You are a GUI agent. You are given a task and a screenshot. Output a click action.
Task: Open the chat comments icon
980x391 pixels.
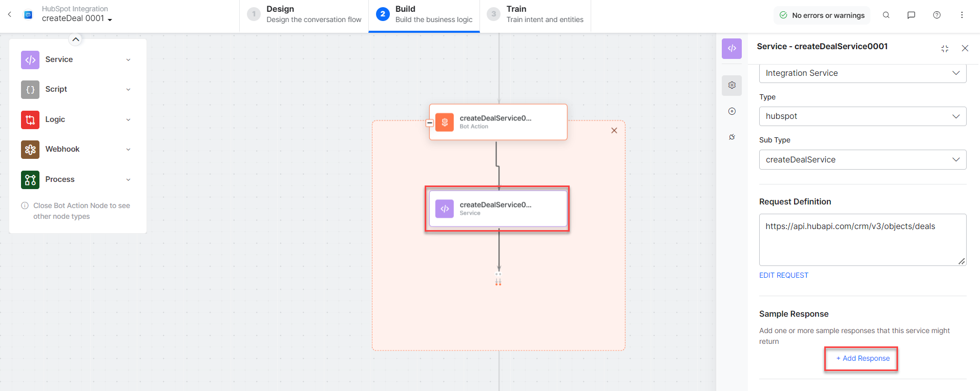point(911,15)
